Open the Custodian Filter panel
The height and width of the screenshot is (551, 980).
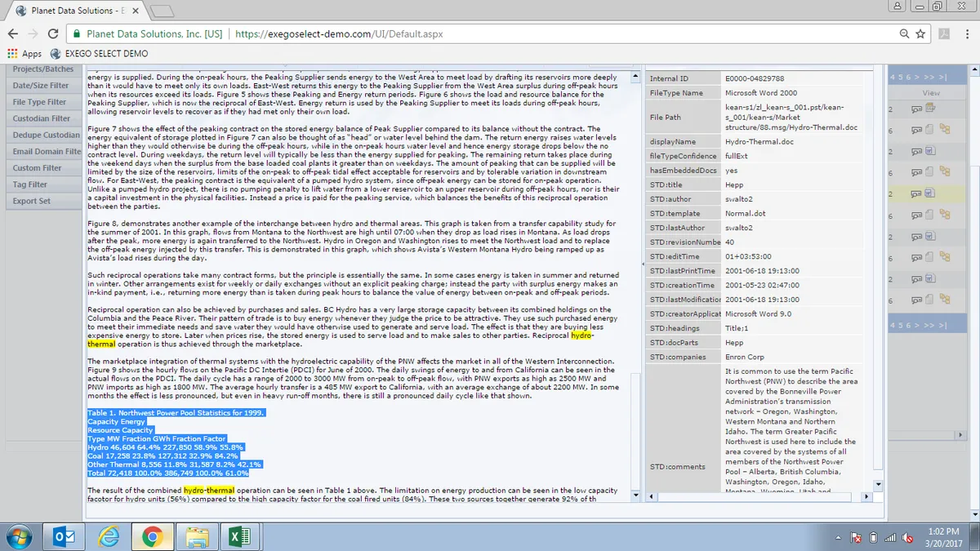click(x=42, y=118)
